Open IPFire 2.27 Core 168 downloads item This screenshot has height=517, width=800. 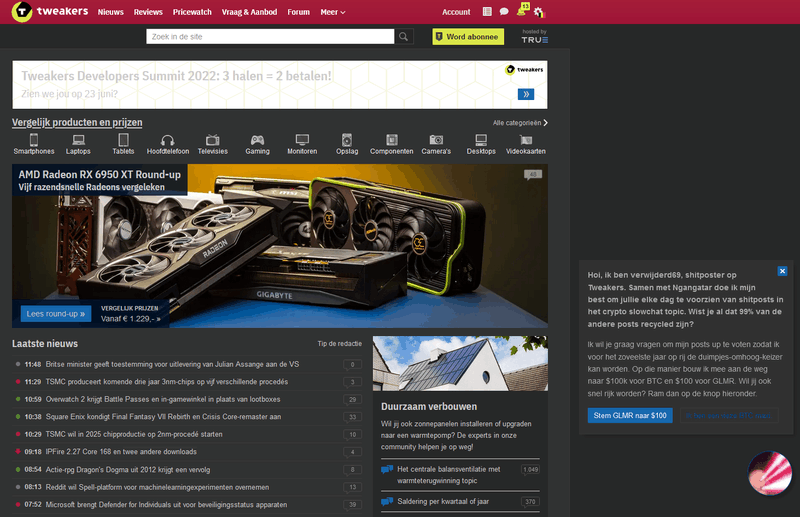click(121, 452)
